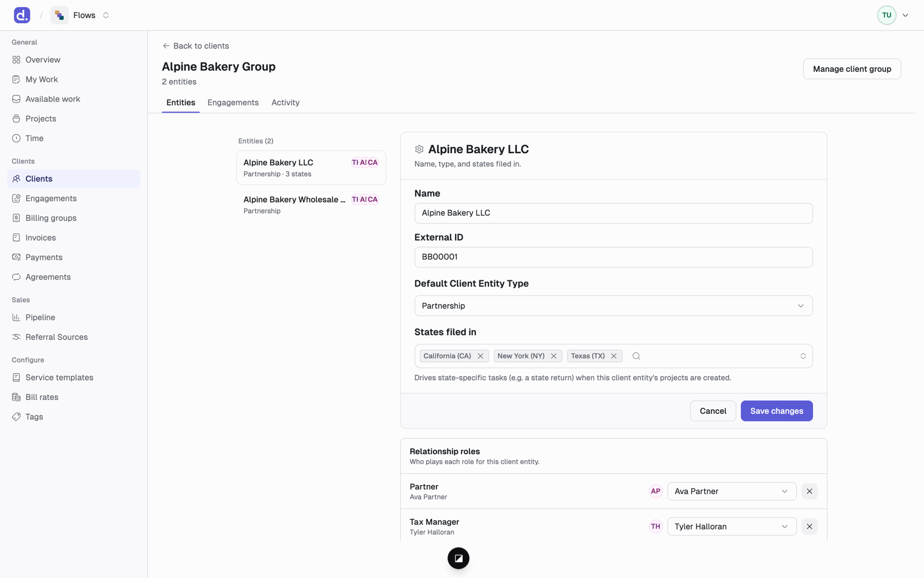The image size is (924, 578).
Task: Open Payments in sidebar
Action: (73, 257)
